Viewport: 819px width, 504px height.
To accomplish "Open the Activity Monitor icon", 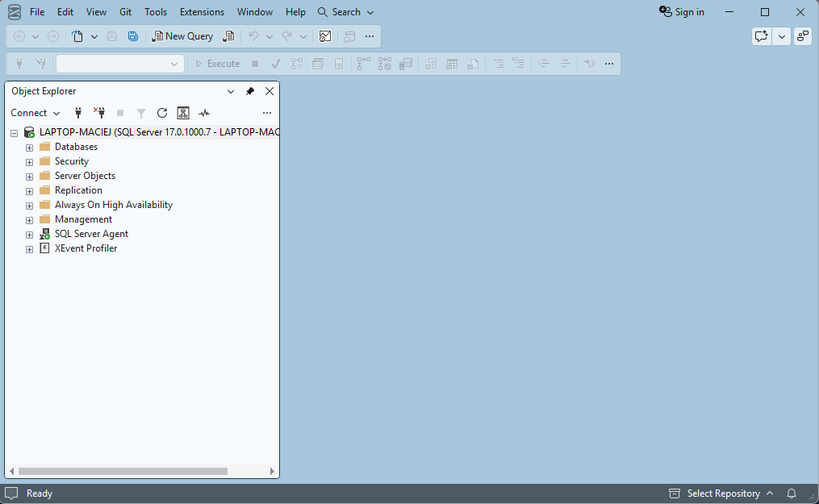I will pos(204,113).
